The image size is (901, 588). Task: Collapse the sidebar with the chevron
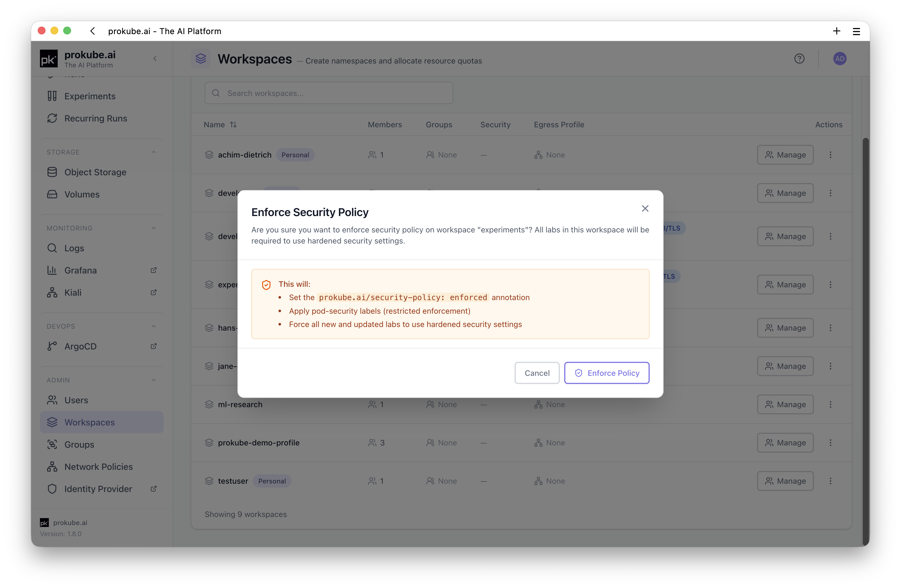point(155,59)
